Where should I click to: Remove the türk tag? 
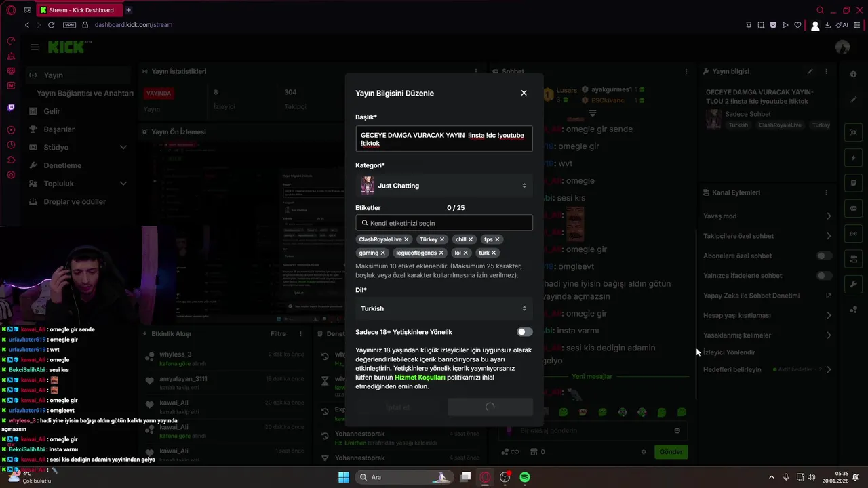click(x=494, y=253)
